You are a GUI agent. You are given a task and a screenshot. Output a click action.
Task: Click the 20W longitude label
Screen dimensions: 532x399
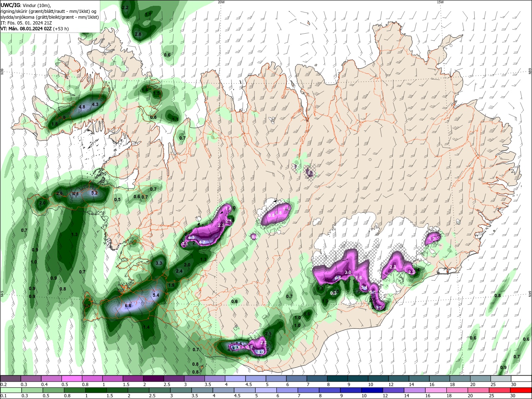[221, 2]
